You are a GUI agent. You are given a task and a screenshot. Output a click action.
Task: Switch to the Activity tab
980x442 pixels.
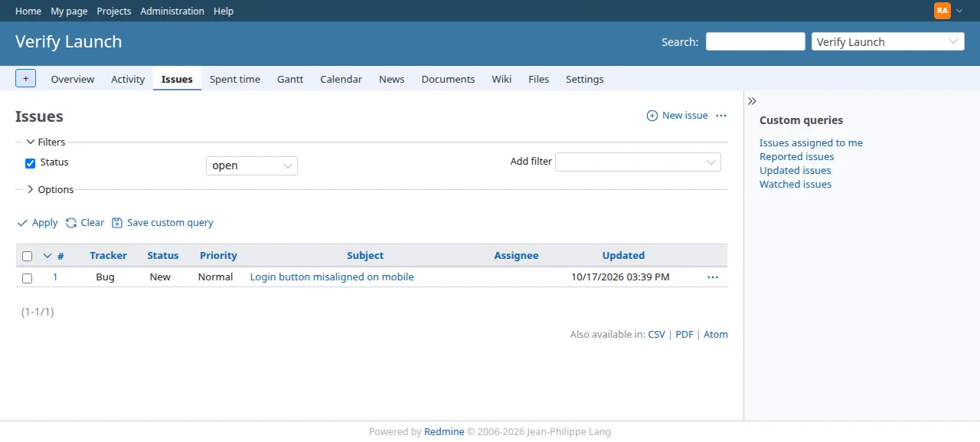pyautogui.click(x=128, y=79)
